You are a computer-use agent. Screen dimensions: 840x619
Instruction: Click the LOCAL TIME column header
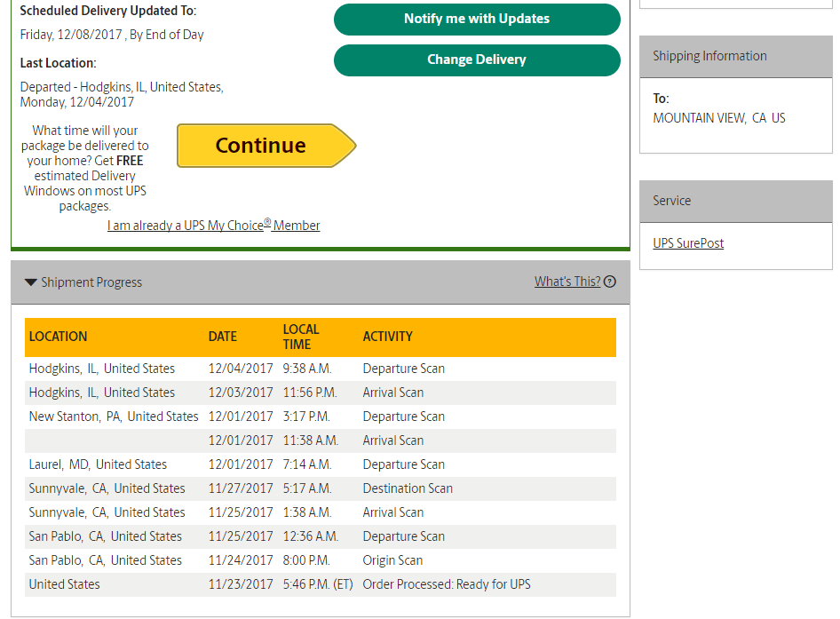[299, 330]
